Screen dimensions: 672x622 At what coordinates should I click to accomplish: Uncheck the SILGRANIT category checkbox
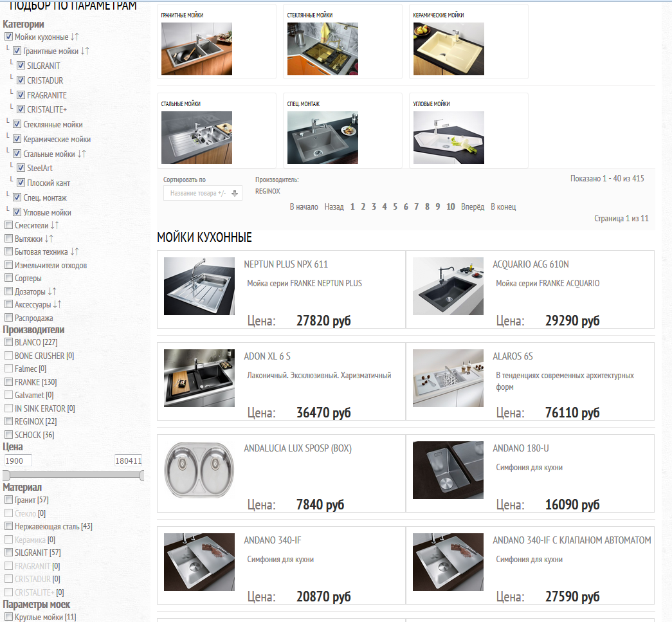pyautogui.click(x=21, y=66)
